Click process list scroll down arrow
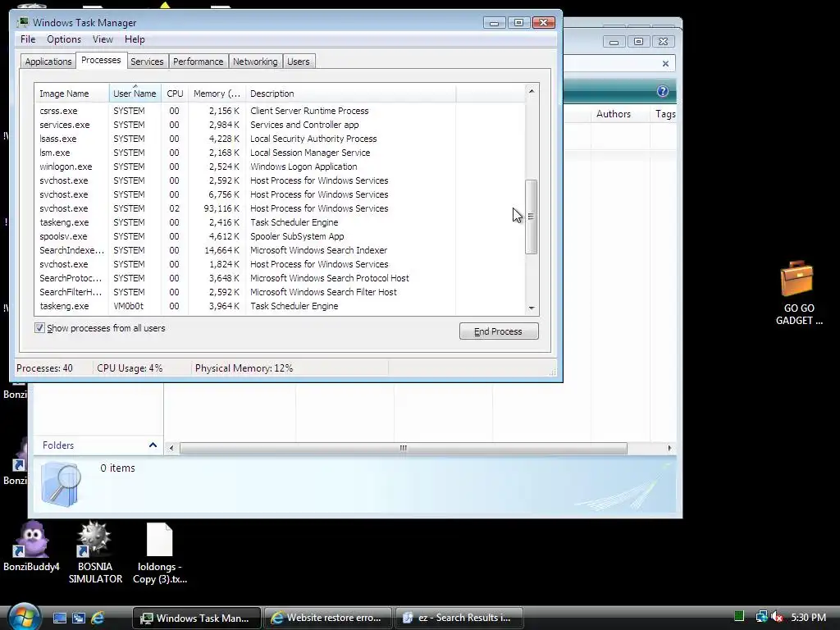Image resolution: width=840 pixels, height=630 pixels. (532, 308)
